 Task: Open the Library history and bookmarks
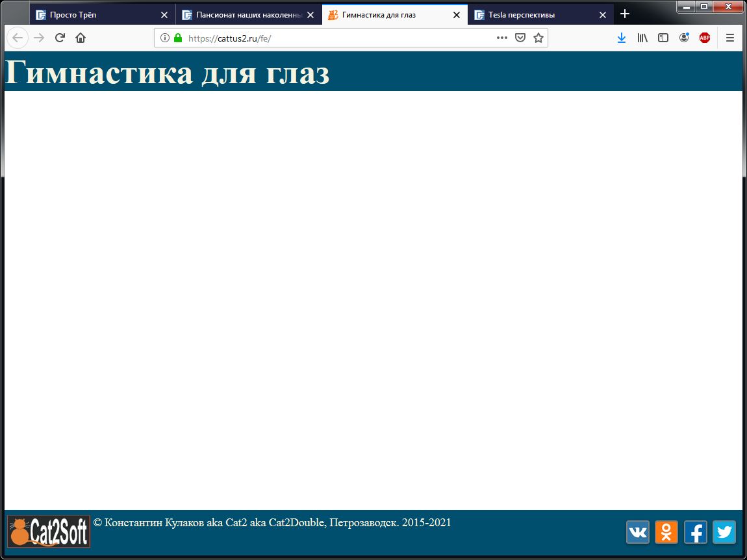click(x=642, y=38)
